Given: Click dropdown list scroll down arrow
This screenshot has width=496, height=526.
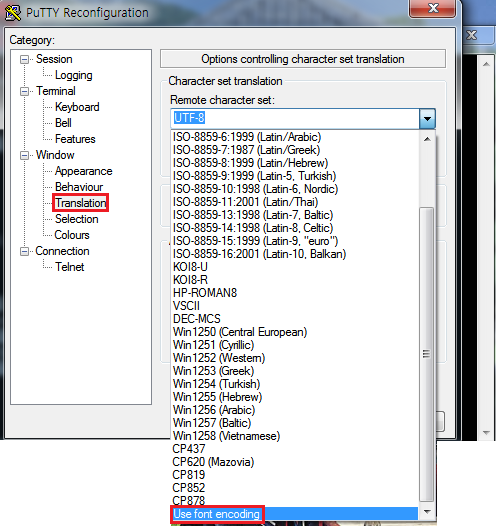Looking at the screenshot, I should tap(427, 512).
